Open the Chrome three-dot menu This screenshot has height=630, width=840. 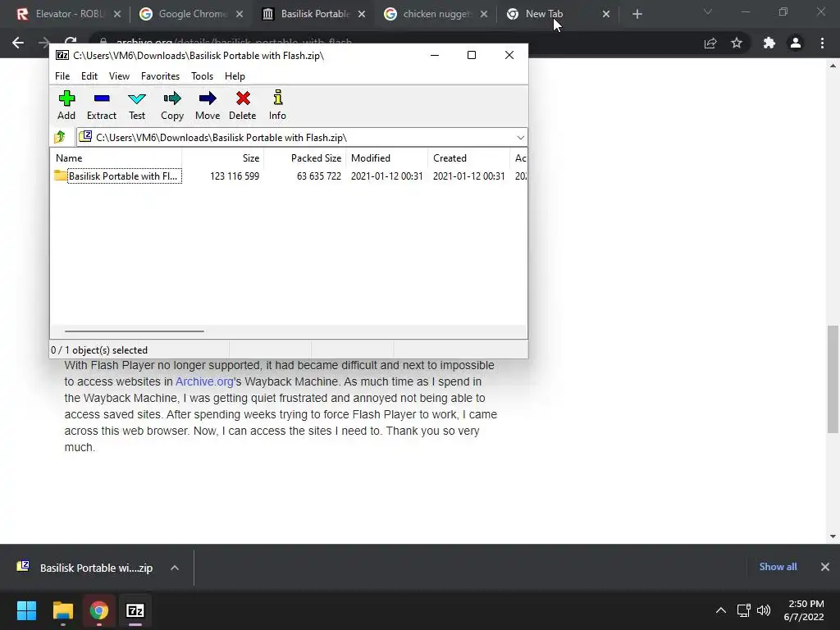coord(822,43)
